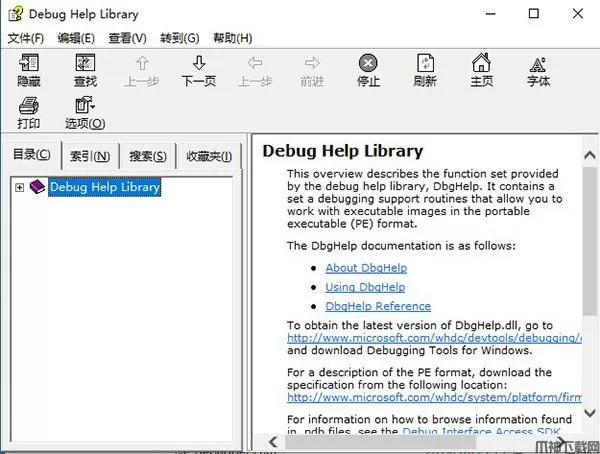
Task: Switch to the 目录(C) contents tab
Action: 31,155
